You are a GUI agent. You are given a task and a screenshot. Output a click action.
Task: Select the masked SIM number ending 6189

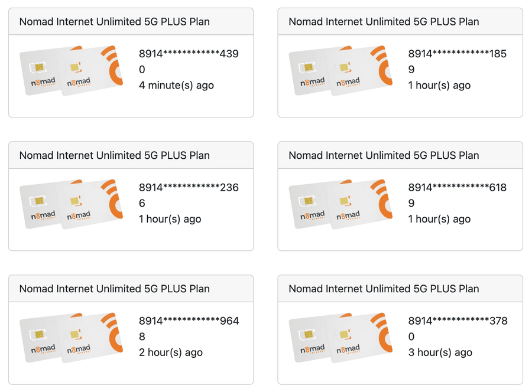[458, 188]
